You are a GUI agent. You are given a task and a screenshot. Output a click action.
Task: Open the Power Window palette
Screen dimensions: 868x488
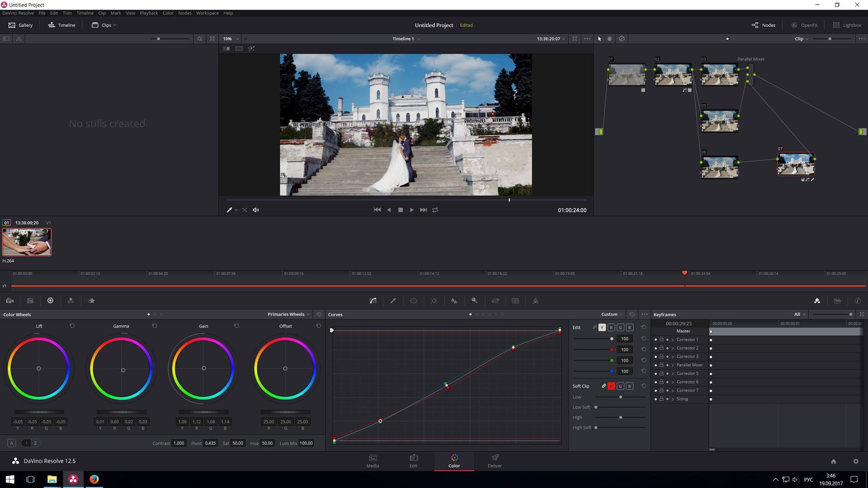pyautogui.click(x=414, y=301)
